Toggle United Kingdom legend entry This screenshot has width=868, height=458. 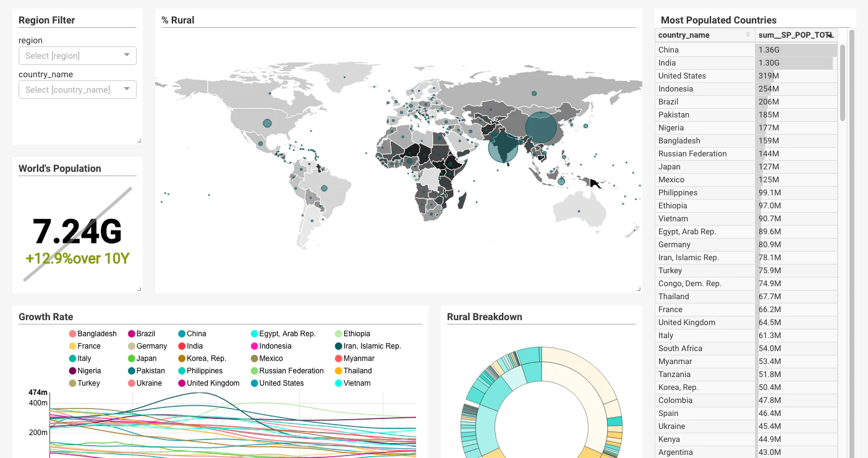click(208, 383)
